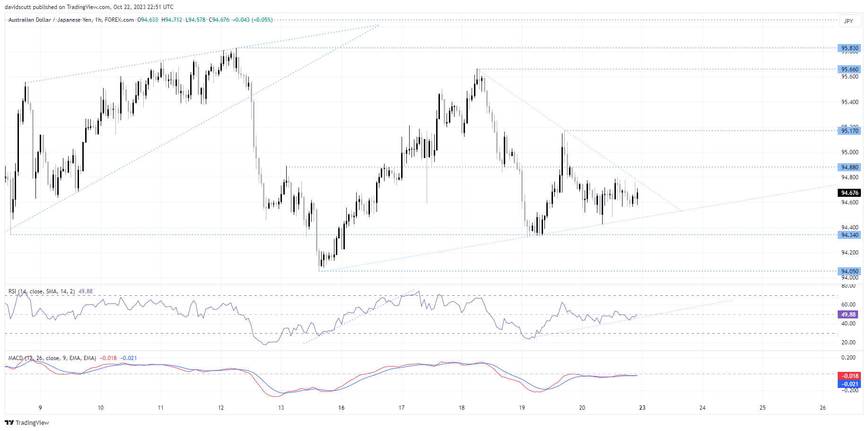Click the purple 49.88 RSI axis label
Screen dimensions: 868x431
tap(848, 315)
